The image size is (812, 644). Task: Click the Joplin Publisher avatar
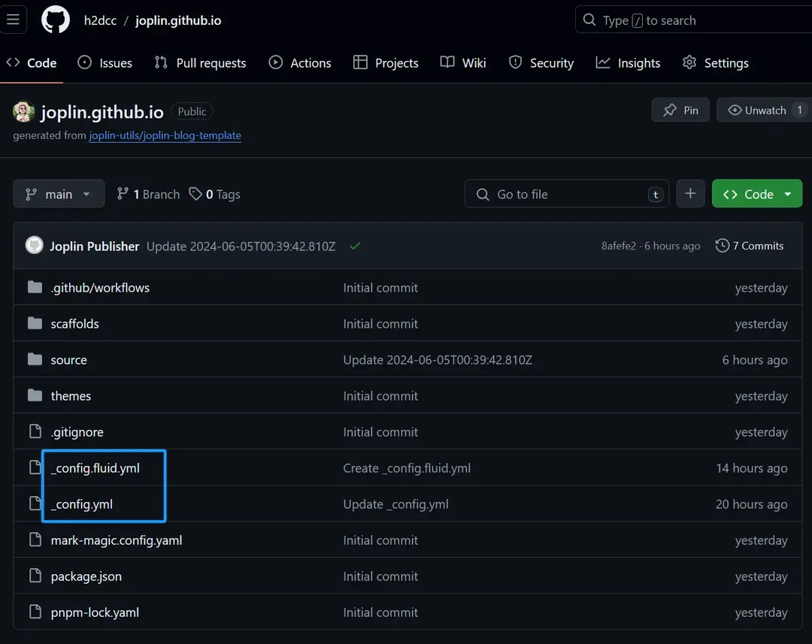click(35, 246)
